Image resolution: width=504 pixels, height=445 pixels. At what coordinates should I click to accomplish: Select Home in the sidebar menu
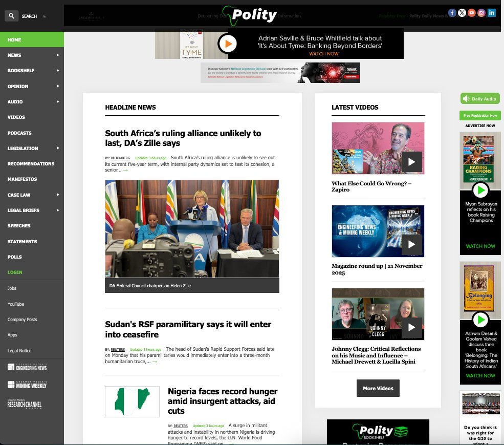coord(32,39)
